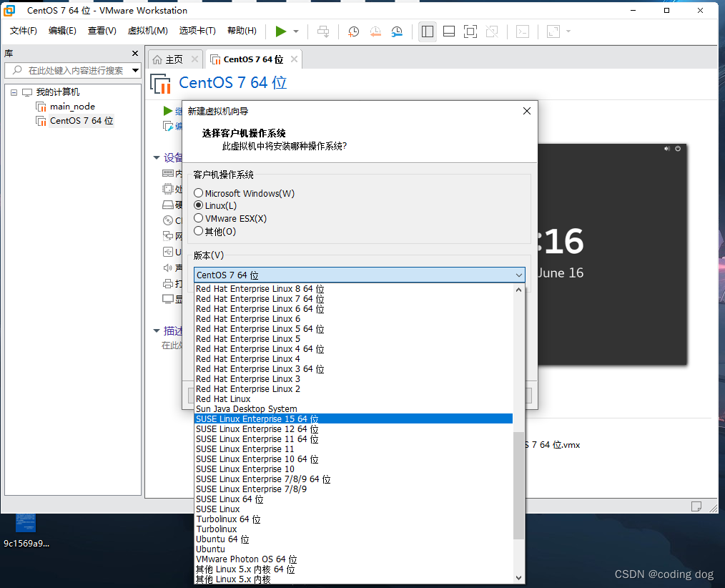Open the 虚拟机(M) menu
Screen dimensions: 725x588
[x=147, y=31]
